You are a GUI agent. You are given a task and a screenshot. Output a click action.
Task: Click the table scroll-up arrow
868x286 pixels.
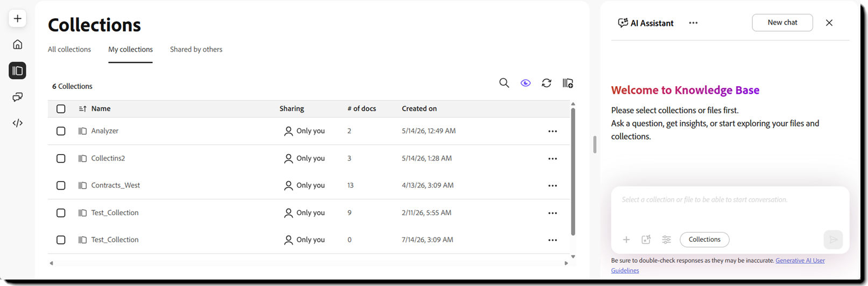pyautogui.click(x=573, y=104)
